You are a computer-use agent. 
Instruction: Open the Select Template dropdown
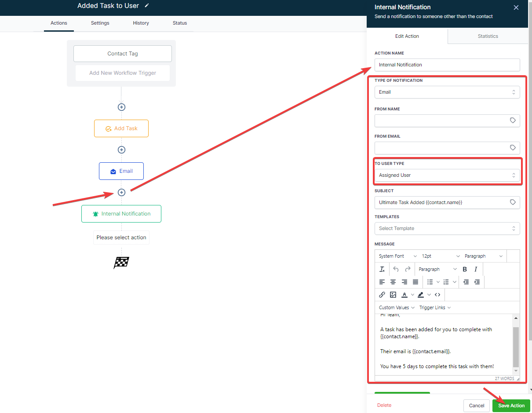[447, 228]
